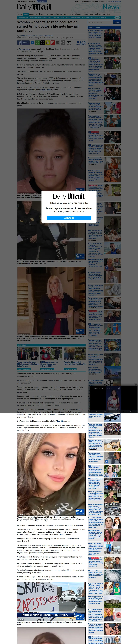
Task: Focus the Enter your search field
Action: click(x=100, y=22)
